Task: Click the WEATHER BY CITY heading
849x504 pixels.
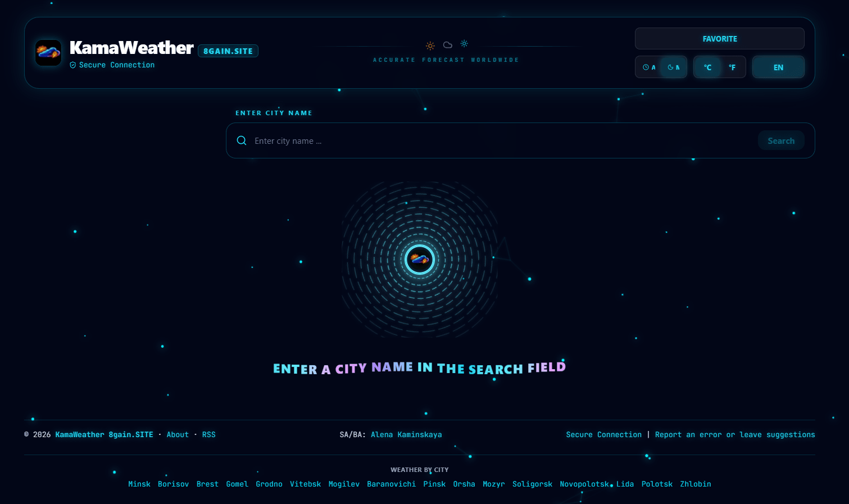Action: [x=420, y=470]
